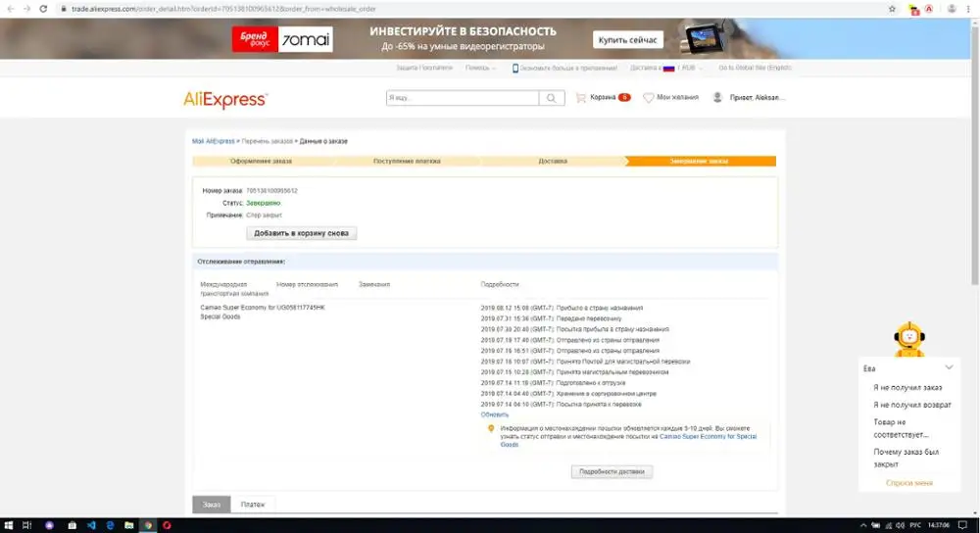Image resolution: width=980 pixels, height=533 pixels.
Task: Click 'Добавить в корзину снова' button
Action: point(301,233)
